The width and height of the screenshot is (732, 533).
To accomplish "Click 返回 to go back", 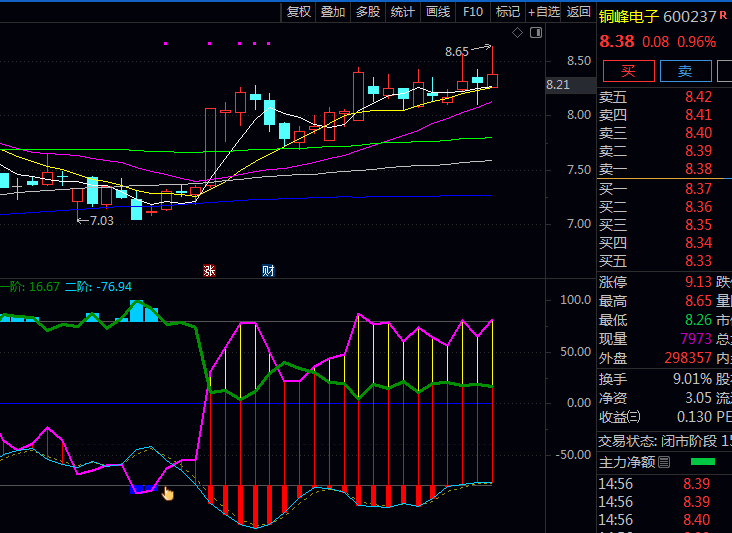I will (x=578, y=12).
